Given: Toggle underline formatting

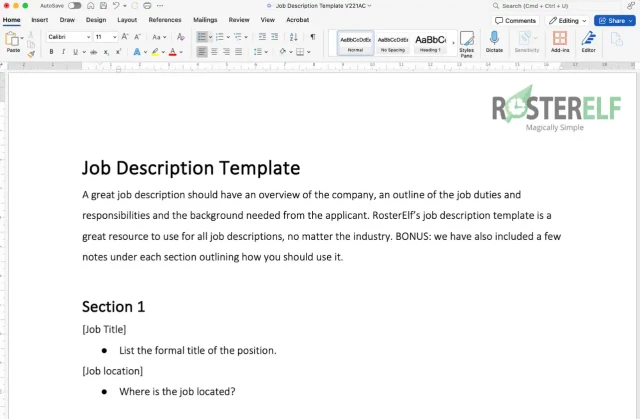Looking at the screenshot, I should pyautogui.click(x=75, y=52).
